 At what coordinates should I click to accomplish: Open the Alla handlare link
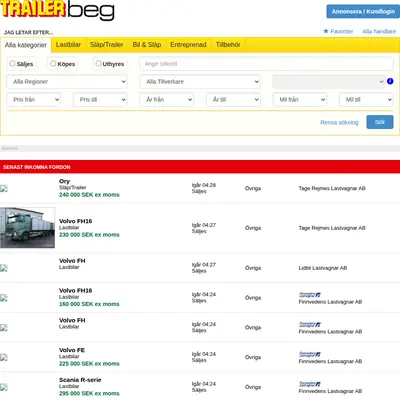pyautogui.click(x=379, y=31)
